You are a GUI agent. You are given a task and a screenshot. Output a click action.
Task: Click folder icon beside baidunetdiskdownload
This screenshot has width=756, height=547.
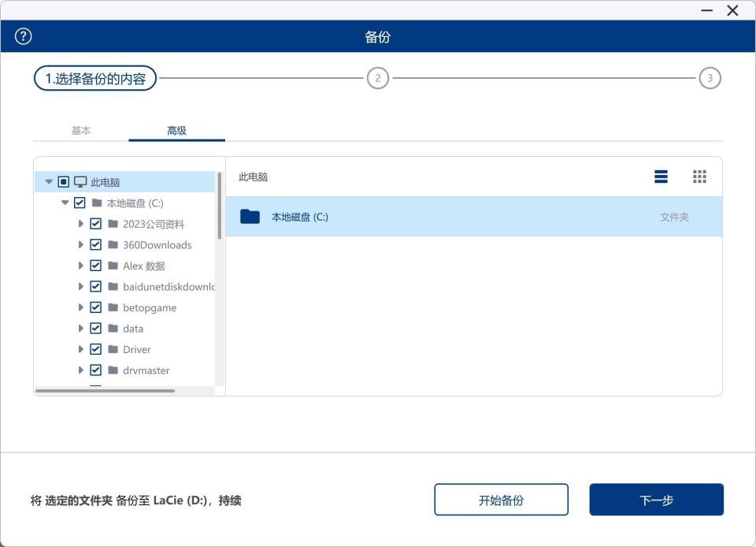[x=113, y=287]
